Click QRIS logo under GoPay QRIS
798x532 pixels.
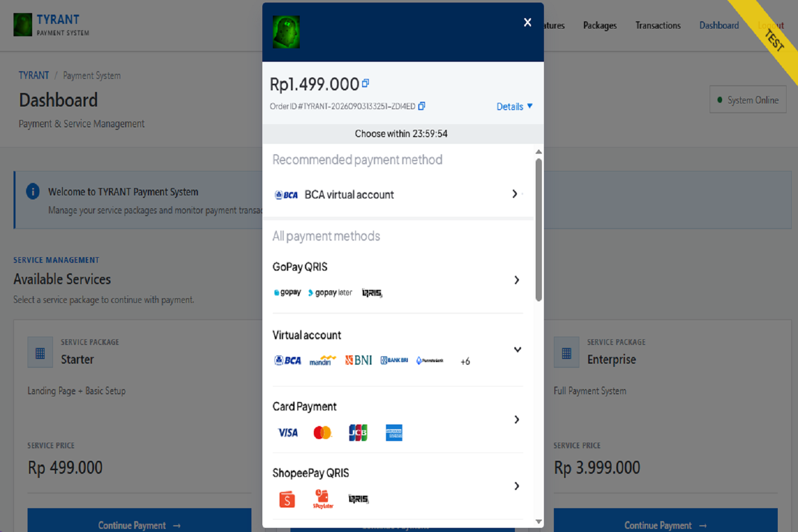click(372, 293)
